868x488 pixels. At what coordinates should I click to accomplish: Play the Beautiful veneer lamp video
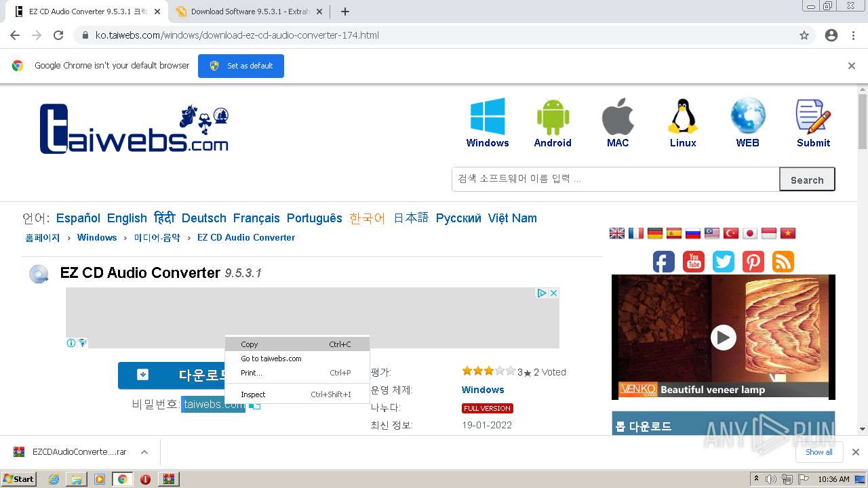723,337
